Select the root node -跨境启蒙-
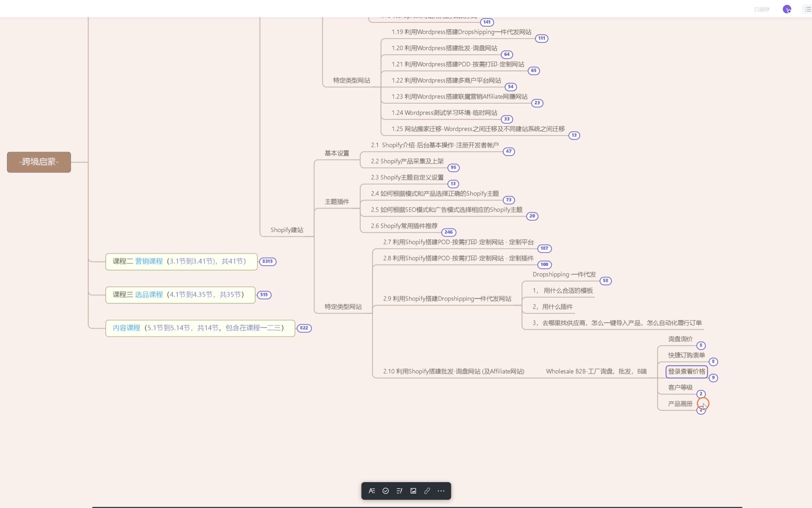This screenshot has height=508, width=812. [38, 162]
